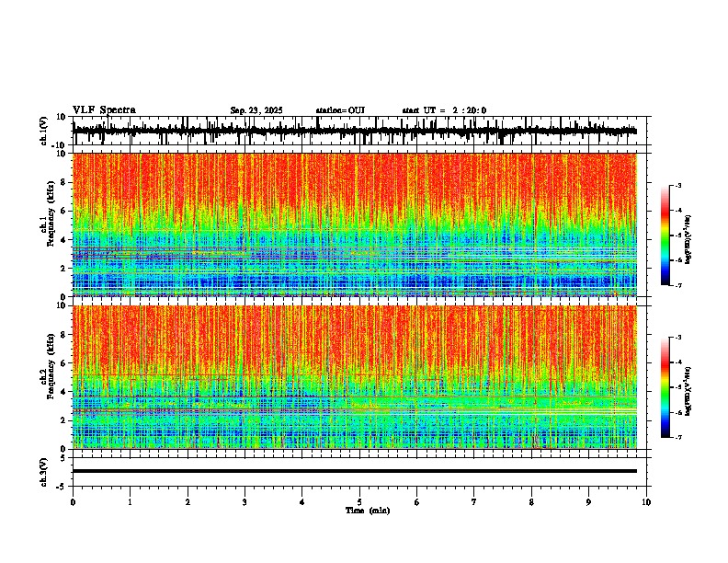This screenshot has width=728, height=563.
Task: Click the ch.1 spectrogram color bar
Action: coord(665,236)
